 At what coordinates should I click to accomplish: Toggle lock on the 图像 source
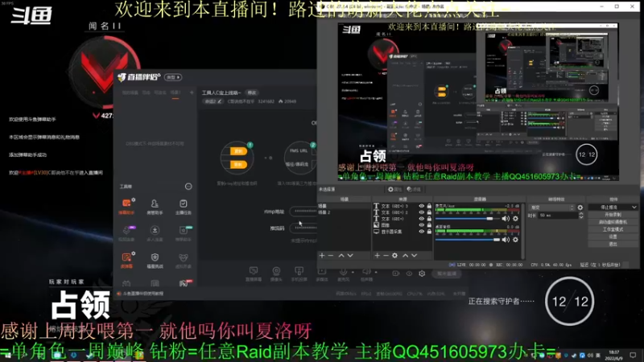pyautogui.click(x=429, y=225)
